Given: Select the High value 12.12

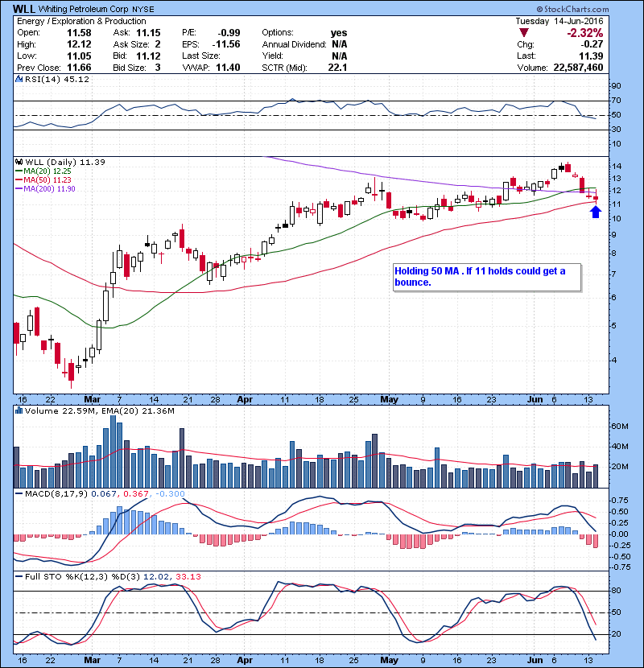Looking at the screenshot, I should coord(79,44).
